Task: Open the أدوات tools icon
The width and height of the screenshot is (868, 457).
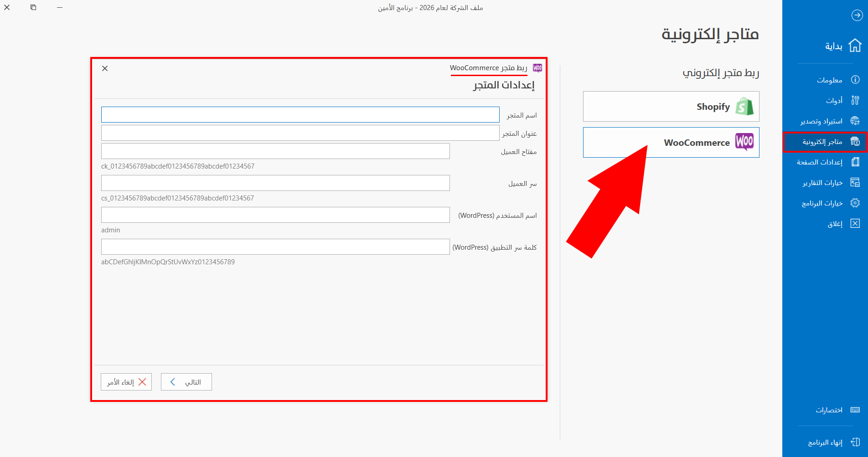Action: coord(855,100)
